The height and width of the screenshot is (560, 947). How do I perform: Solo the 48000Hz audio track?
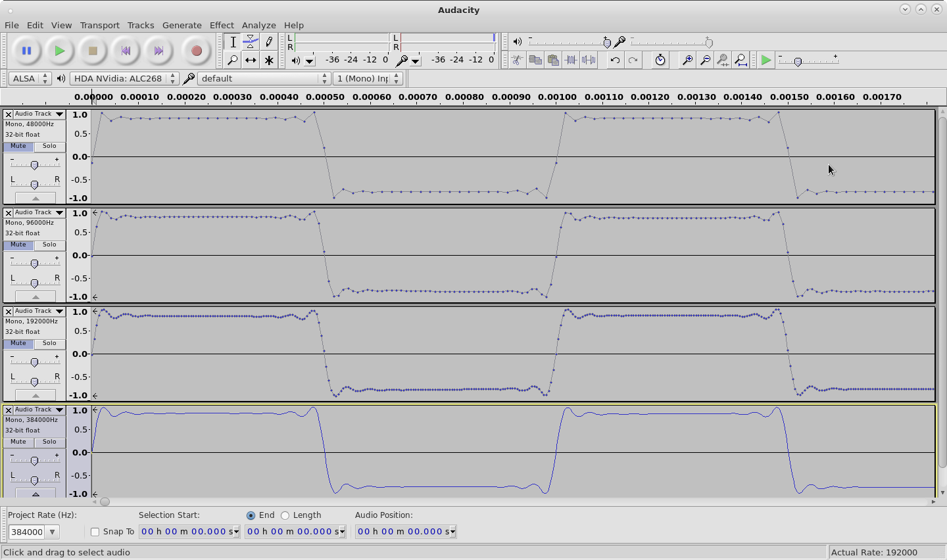coord(49,146)
